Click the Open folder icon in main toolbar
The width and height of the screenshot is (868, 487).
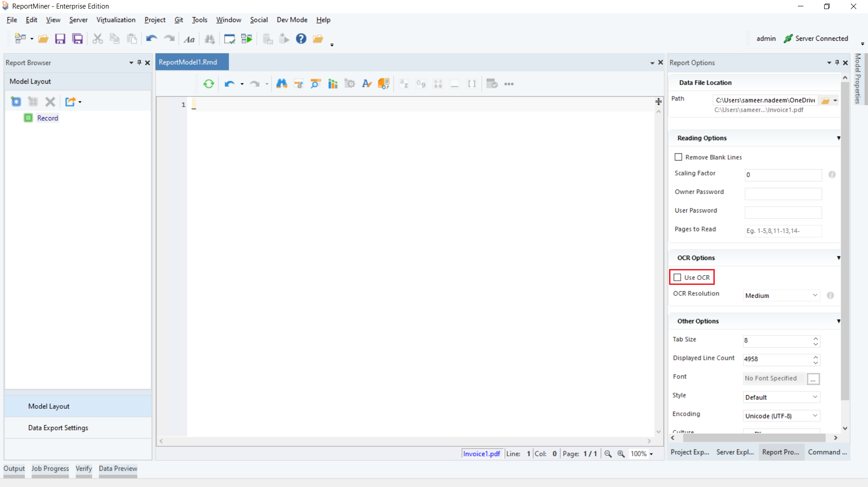pos(43,39)
